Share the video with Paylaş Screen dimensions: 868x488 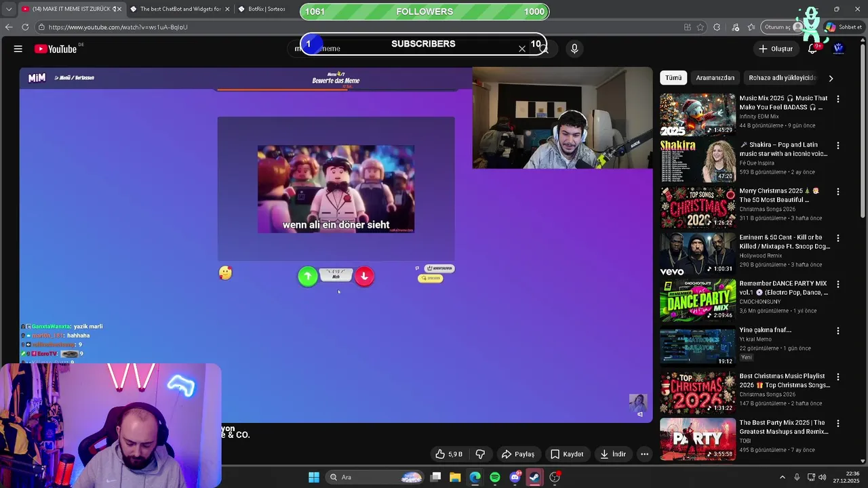518,454
